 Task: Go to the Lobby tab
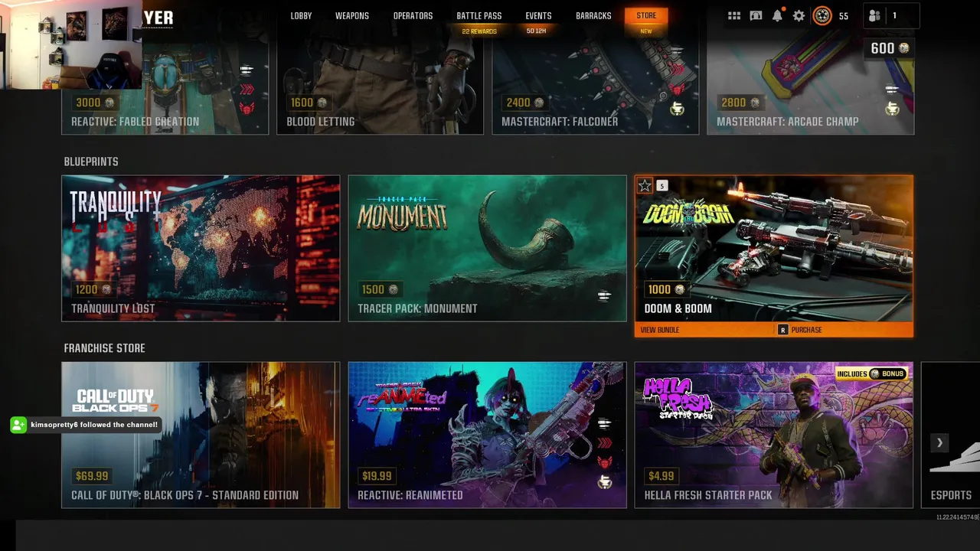coord(301,16)
